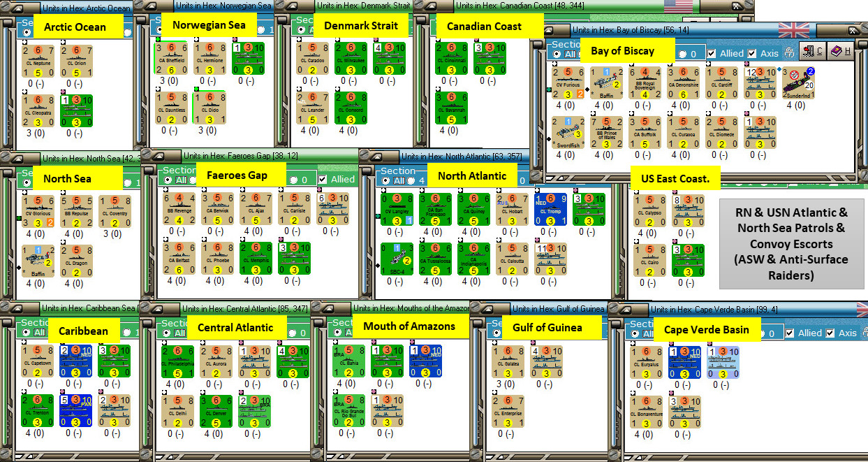Pick the BB Royal Sovereign battleship counter
The image size is (868, 462).
pos(645,83)
